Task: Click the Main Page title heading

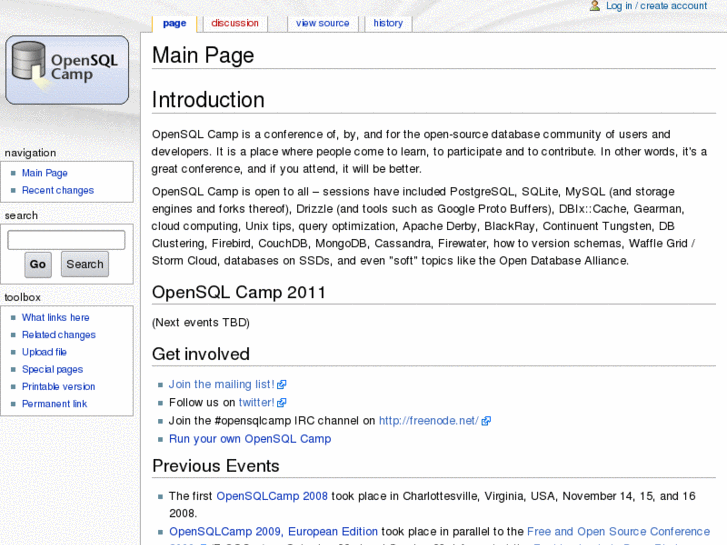Action: point(203,55)
